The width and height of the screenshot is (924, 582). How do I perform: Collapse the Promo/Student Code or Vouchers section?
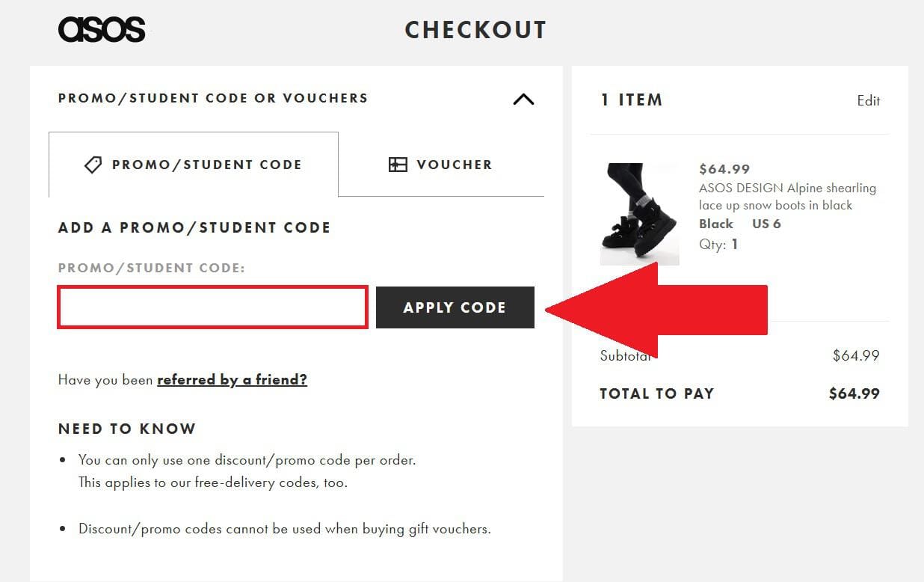pos(523,99)
